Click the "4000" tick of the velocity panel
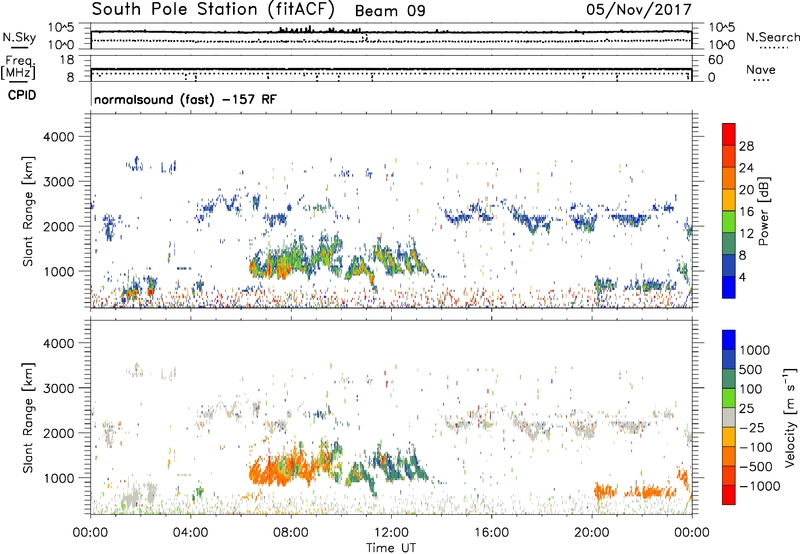This screenshot has width=800, height=554. [x=58, y=343]
